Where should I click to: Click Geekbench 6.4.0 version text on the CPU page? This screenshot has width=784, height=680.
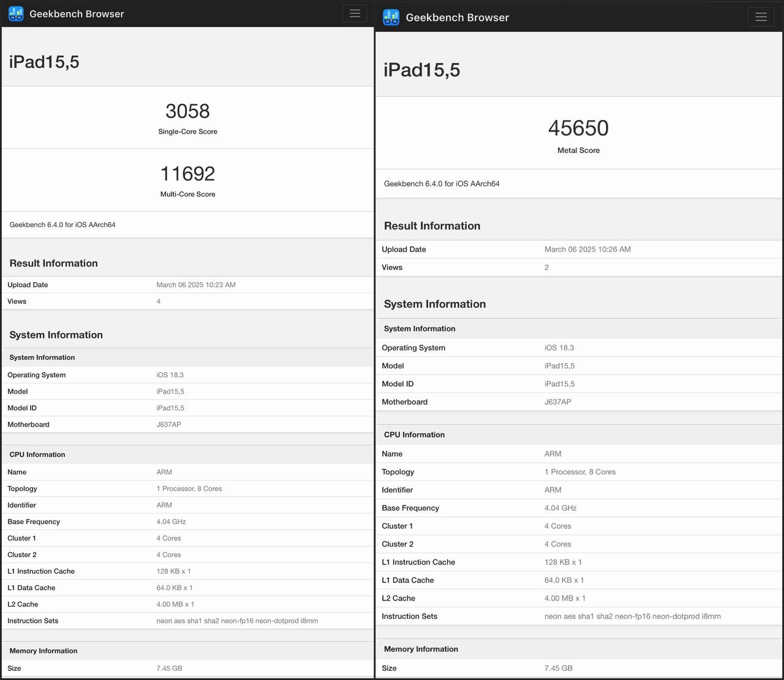click(x=62, y=225)
